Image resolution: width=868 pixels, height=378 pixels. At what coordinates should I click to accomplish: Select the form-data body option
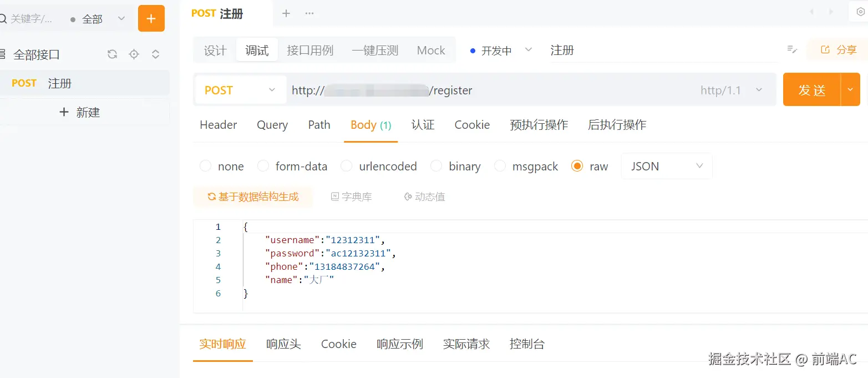pos(262,166)
